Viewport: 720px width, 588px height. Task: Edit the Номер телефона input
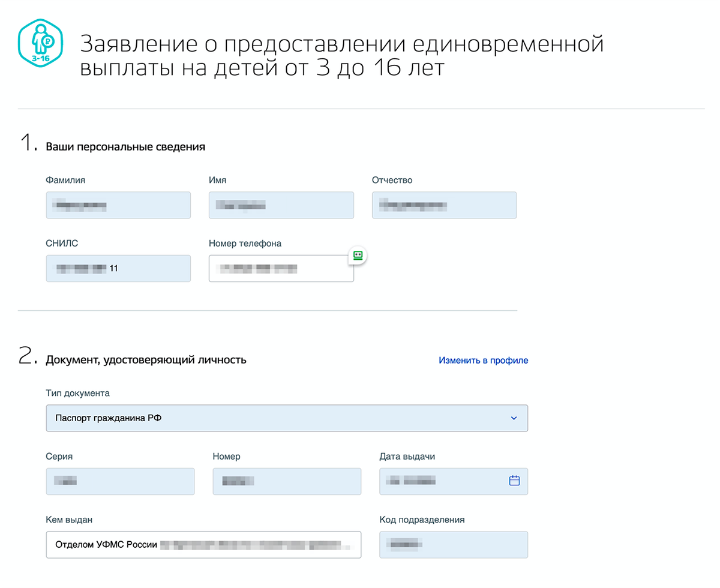coord(281,268)
